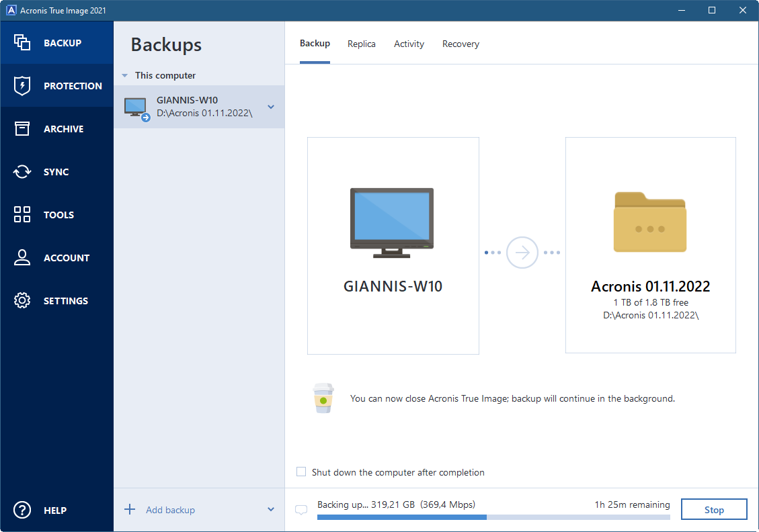Click the Protection shield icon
Screen dimensions: 759x532
[x=22, y=85]
